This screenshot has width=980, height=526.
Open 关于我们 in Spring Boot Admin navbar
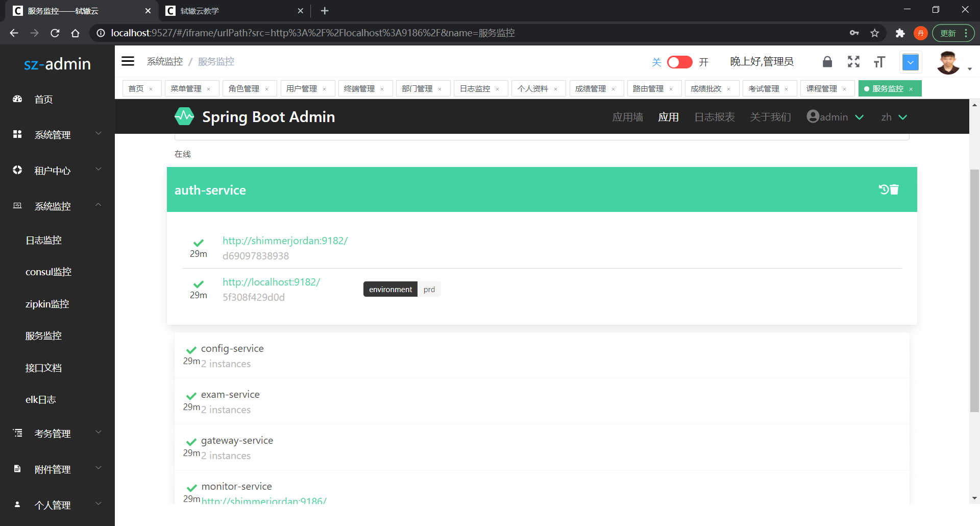pos(770,117)
